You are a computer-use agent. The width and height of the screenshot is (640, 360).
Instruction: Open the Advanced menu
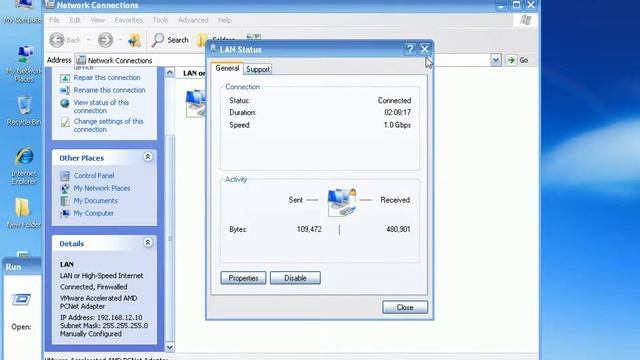(193, 20)
